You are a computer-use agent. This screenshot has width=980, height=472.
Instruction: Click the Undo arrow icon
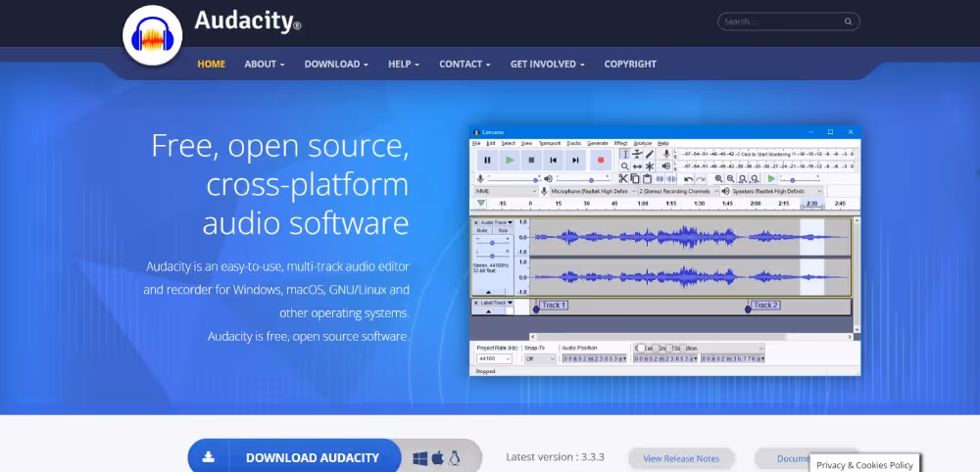point(688,179)
